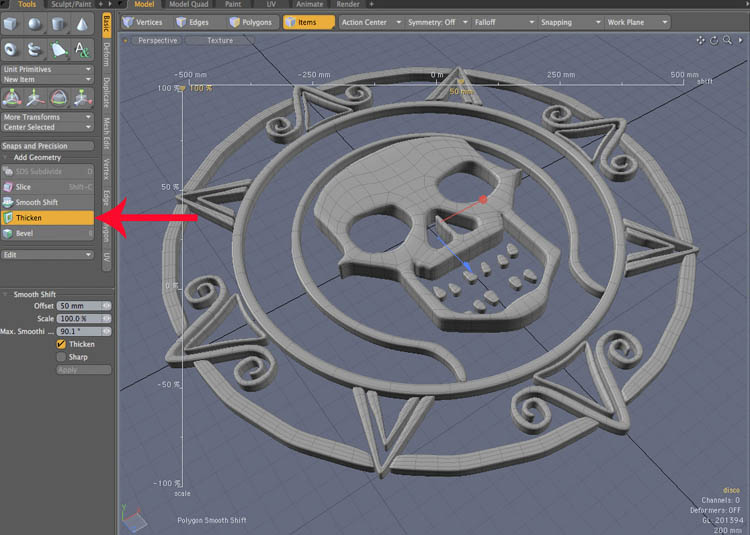Click the Thicken tool button
The image size is (750, 535).
(x=47, y=218)
